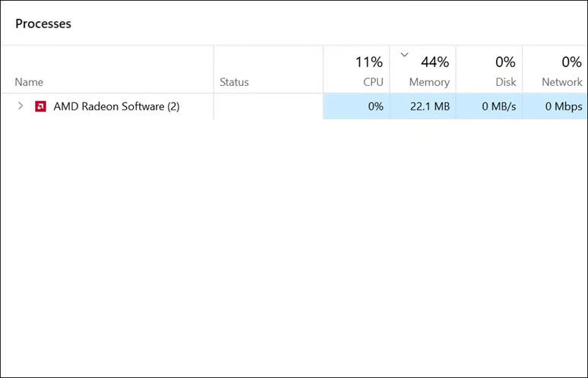Click the empty Status cell of AMD Radeon row
Image resolution: width=588 pixels, height=378 pixels.
point(268,106)
